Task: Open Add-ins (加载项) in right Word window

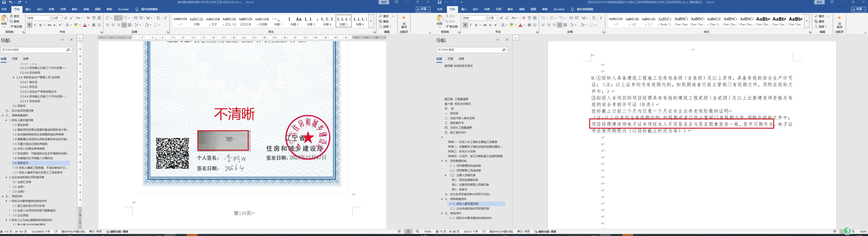Action: (839, 22)
